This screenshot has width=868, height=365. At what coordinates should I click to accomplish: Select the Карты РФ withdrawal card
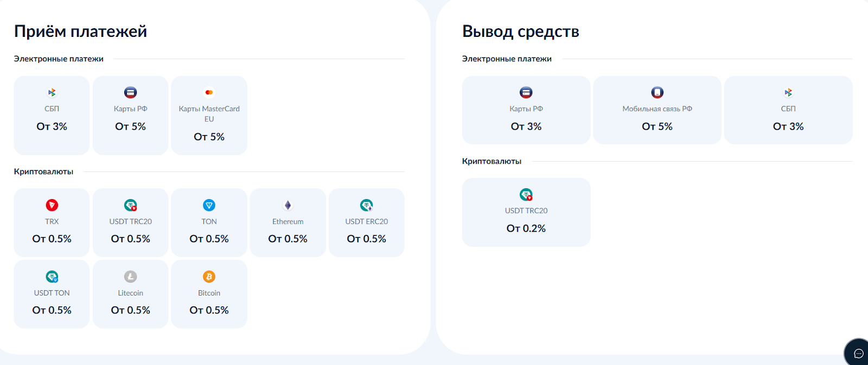tap(526, 110)
